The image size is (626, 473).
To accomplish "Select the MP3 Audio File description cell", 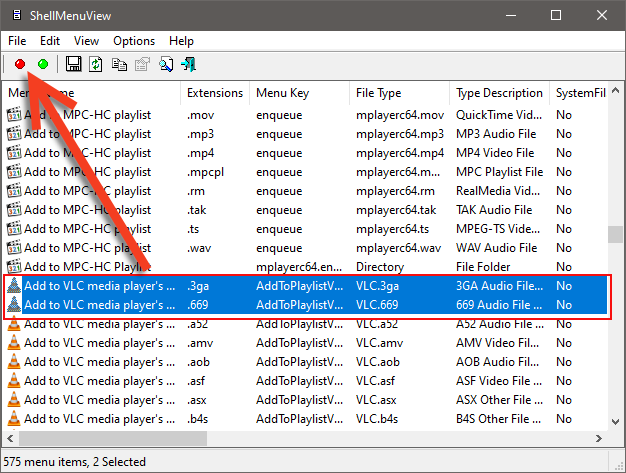I will (x=496, y=134).
